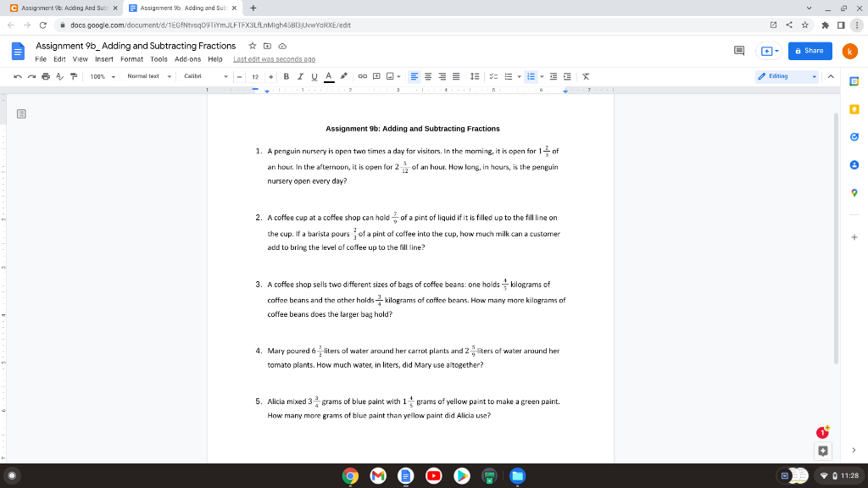Star the document next to its title

[251, 47]
